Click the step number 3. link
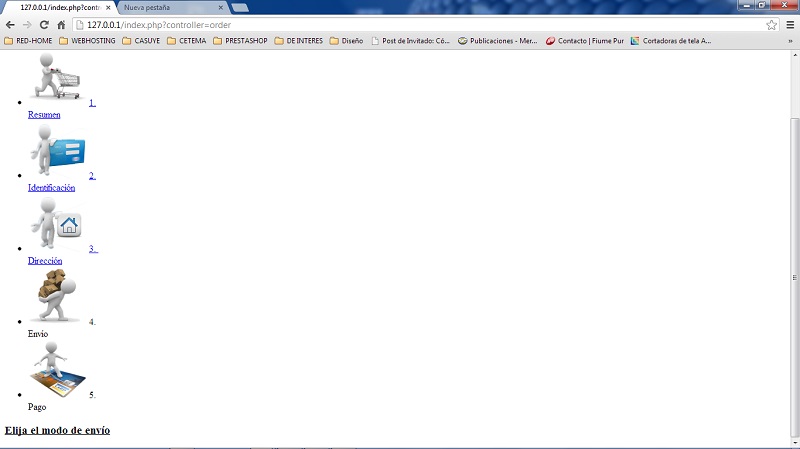The width and height of the screenshot is (800, 449). tap(93, 248)
